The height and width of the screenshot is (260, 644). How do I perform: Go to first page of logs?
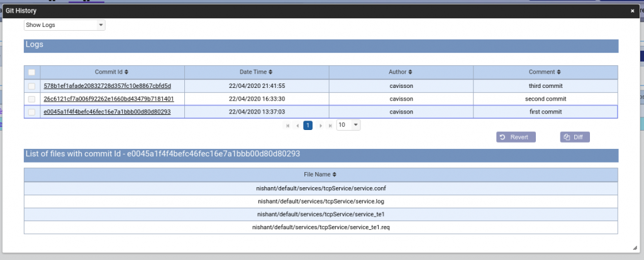click(288, 126)
